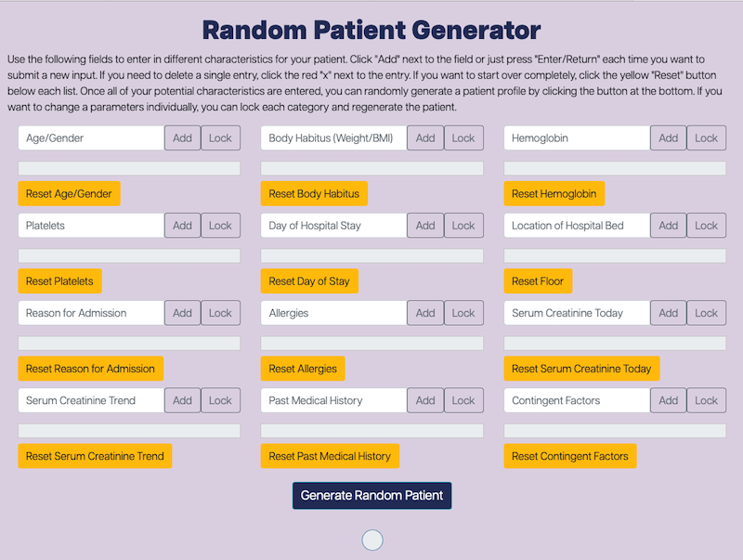The height and width of the screenshot is (560, 743).
Task: Focus the Body Habitus (Weight/BMI) input field
Action: click(333, 137)
